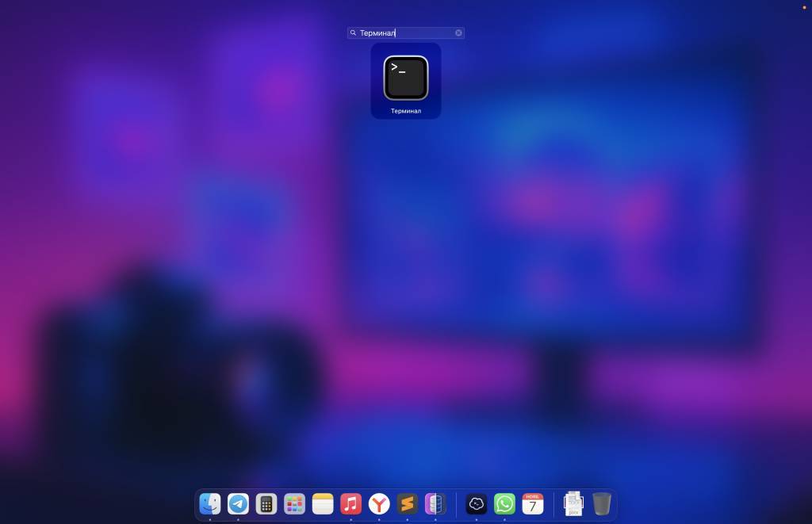Open the dark cloud terminal app in Dock
Image resolution: width=812 pixels, height=524 pixels.
477,503
